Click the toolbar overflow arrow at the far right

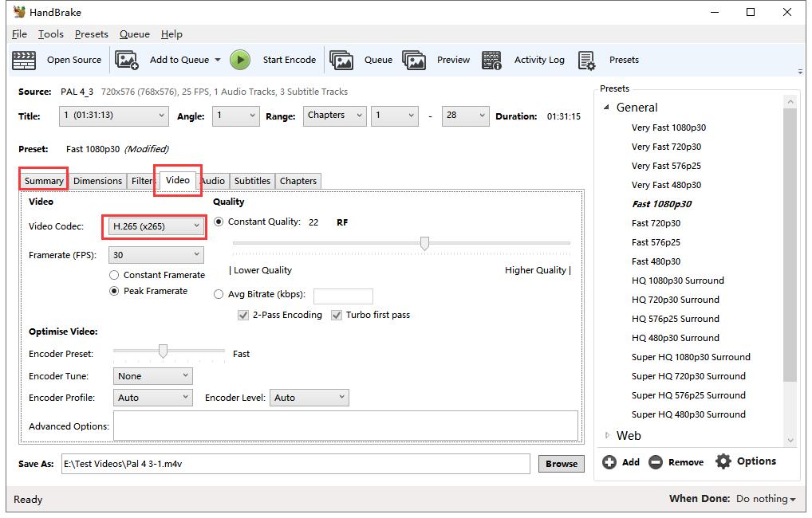click(800, 72)
